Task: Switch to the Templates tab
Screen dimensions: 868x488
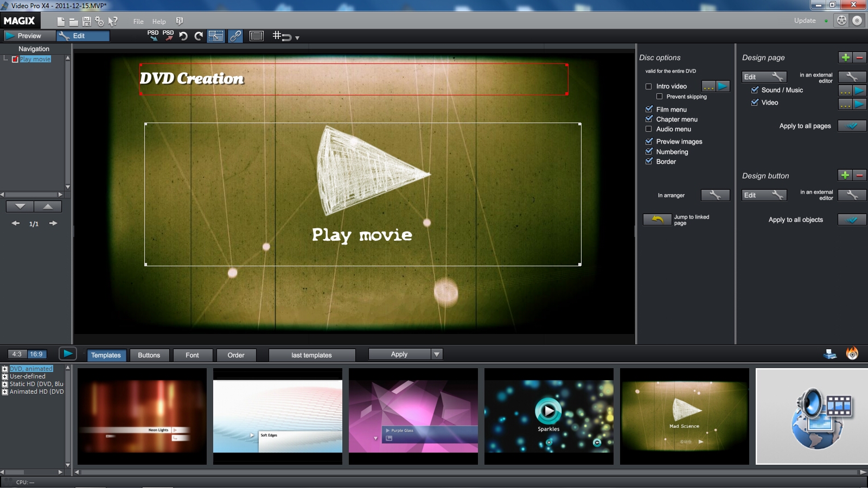Action: pyautogui.click(x=106, y=355)
